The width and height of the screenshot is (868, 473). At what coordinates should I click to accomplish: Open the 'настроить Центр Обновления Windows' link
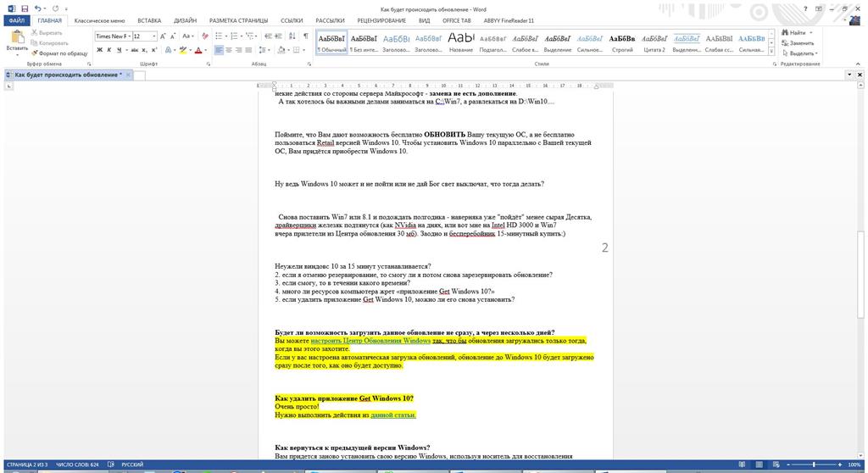[370, 341]
